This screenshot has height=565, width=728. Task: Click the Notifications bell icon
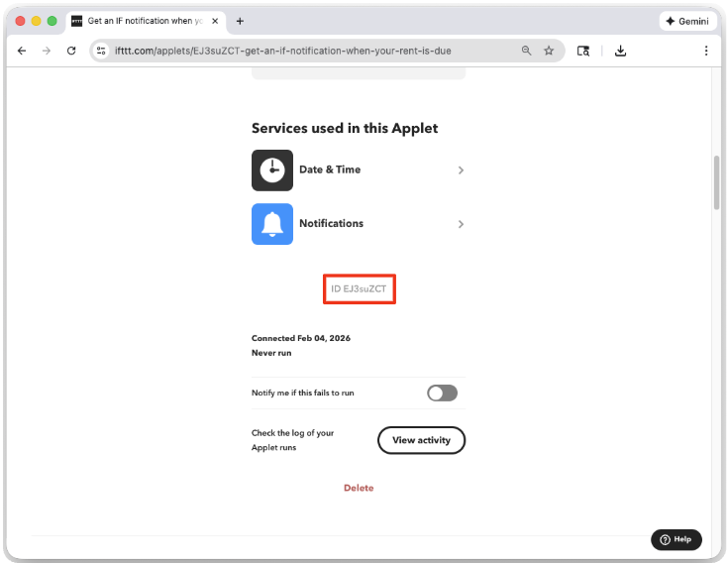pos(271,224)
